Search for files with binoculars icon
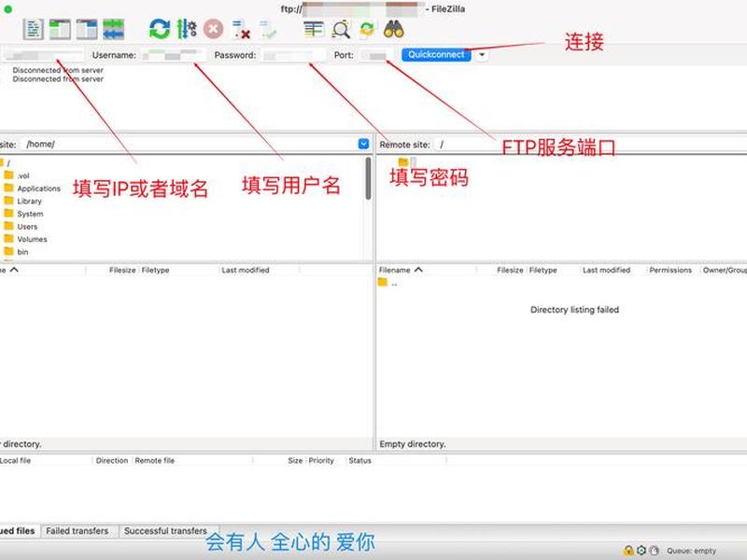 click(393, 30)
